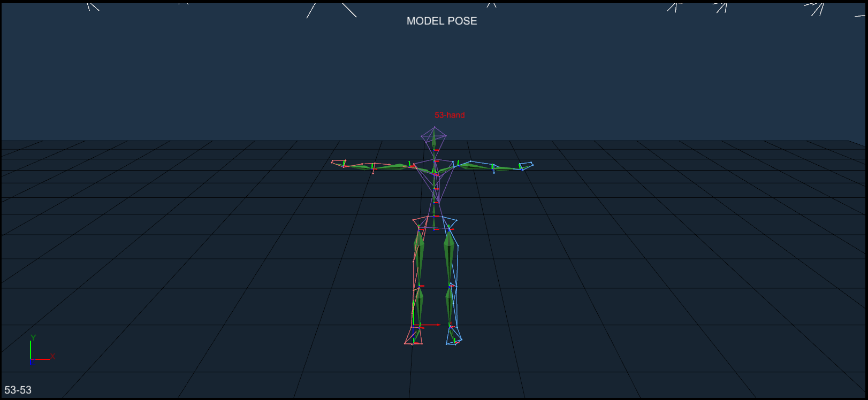The width and height of the screenshot is (868, 400).
Task: Select the blue foot of the skeleton
Action: tap(454, 335)
